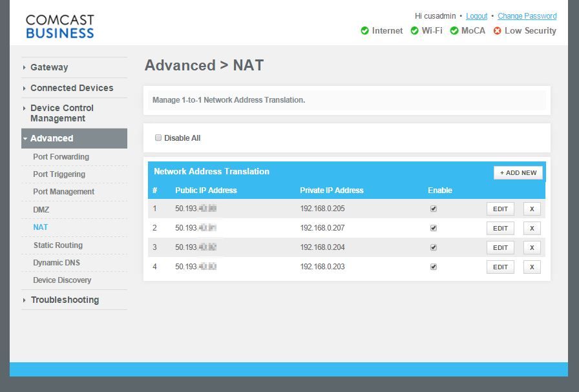Click the Comcast Business logo
Screen dimensions: 579x392
[x=59, y=26]
